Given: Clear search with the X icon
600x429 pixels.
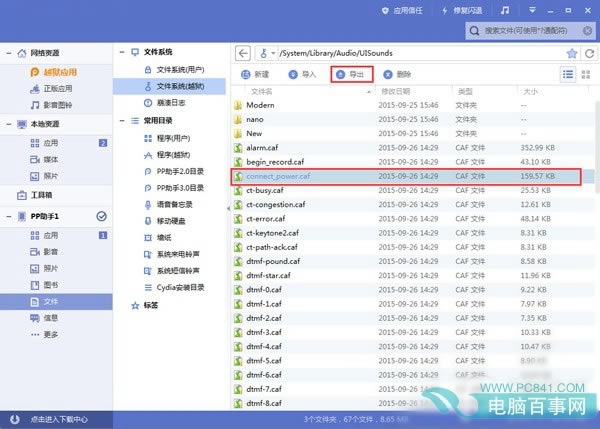Looking at the screenshot, I should tap(587, 31).
